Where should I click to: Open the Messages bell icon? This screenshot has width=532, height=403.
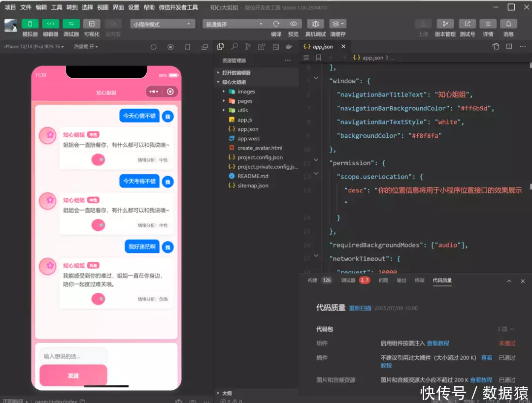[508, 24]
